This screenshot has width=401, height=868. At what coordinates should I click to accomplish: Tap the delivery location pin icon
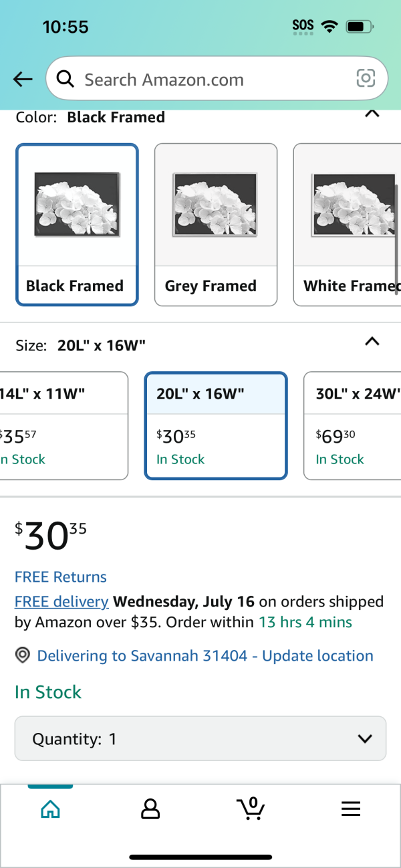(23, 656)
